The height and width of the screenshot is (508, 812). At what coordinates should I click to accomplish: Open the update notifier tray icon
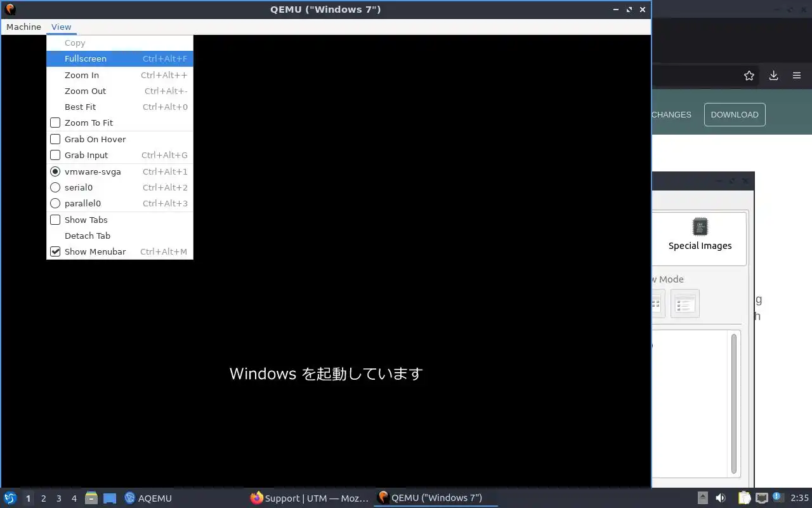pyautogui.click(x=778, y=498)
